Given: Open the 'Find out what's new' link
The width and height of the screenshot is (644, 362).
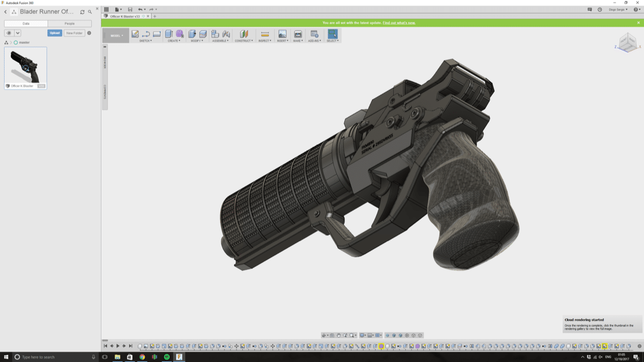Looking at the screenshot, I should (399, 23).
